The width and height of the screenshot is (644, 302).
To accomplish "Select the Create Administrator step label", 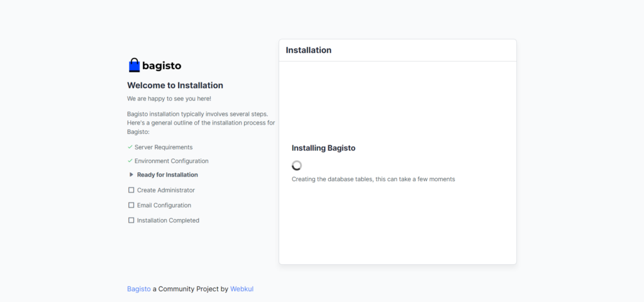I will coord(166,190).
